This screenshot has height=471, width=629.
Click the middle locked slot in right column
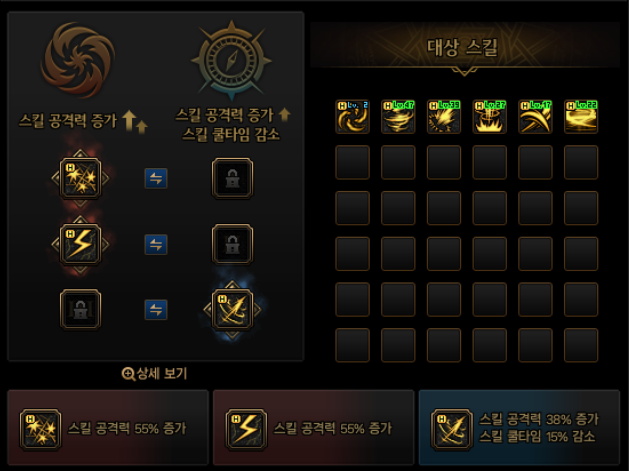(232, 244)
